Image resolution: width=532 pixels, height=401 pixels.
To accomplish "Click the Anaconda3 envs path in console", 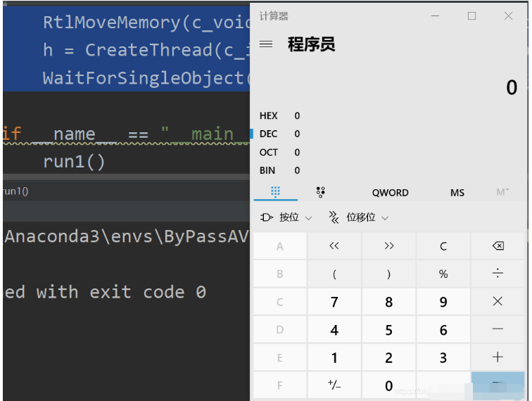I will 127,236.
